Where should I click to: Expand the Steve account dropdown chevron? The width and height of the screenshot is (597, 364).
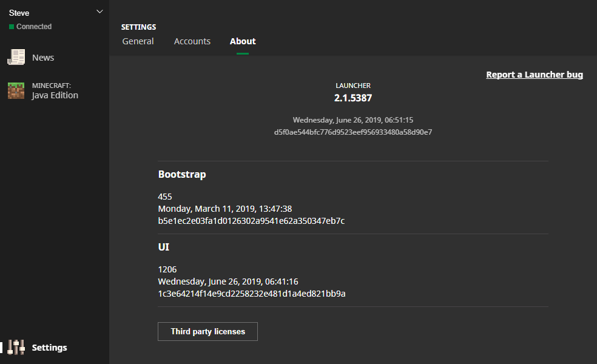(99, 11)
